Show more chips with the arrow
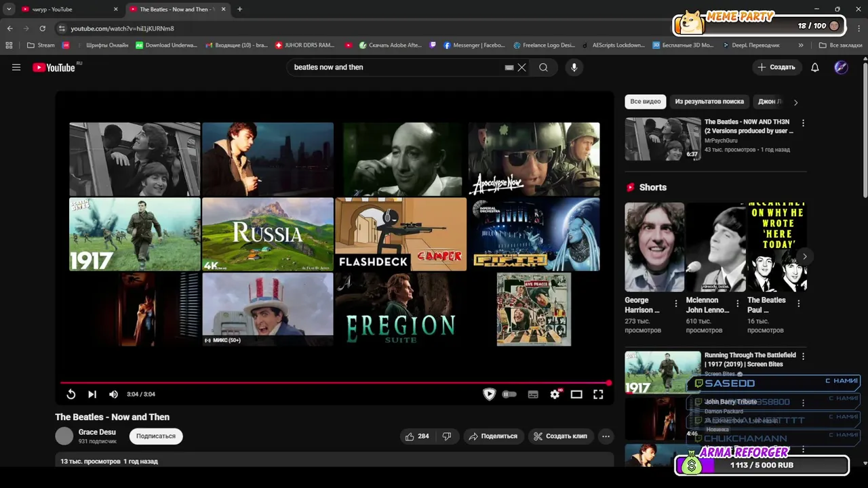The height and width of the screenshot is (488, 868). 795,102
